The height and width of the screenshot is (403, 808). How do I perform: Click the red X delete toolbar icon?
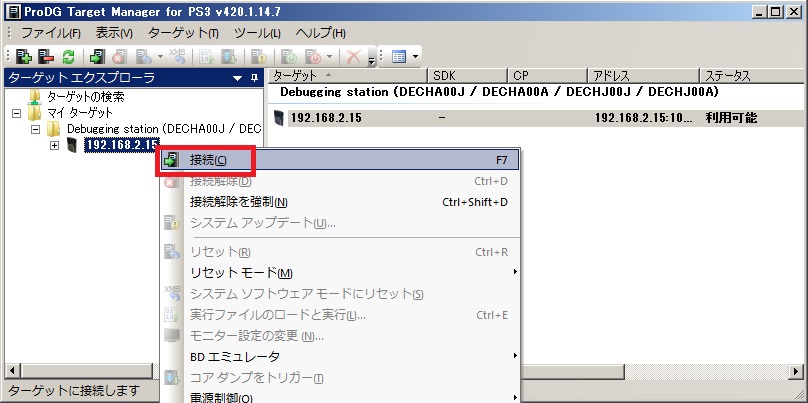pyautogui.click(x=354, y=57)
